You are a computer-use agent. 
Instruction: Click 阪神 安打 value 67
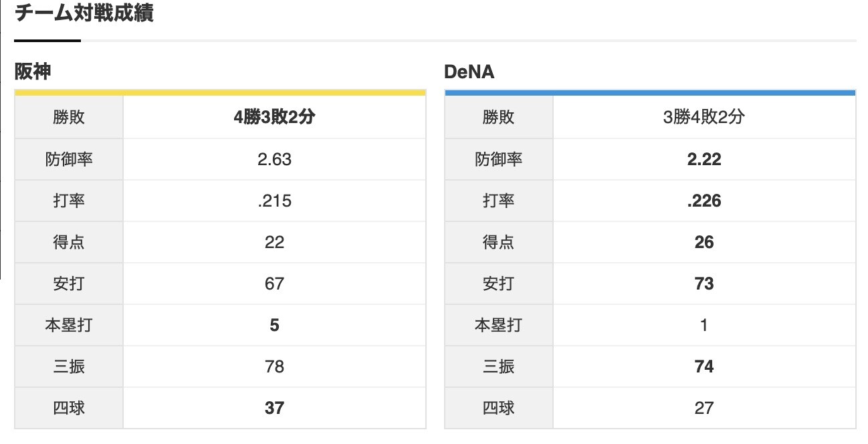point(274,284)
